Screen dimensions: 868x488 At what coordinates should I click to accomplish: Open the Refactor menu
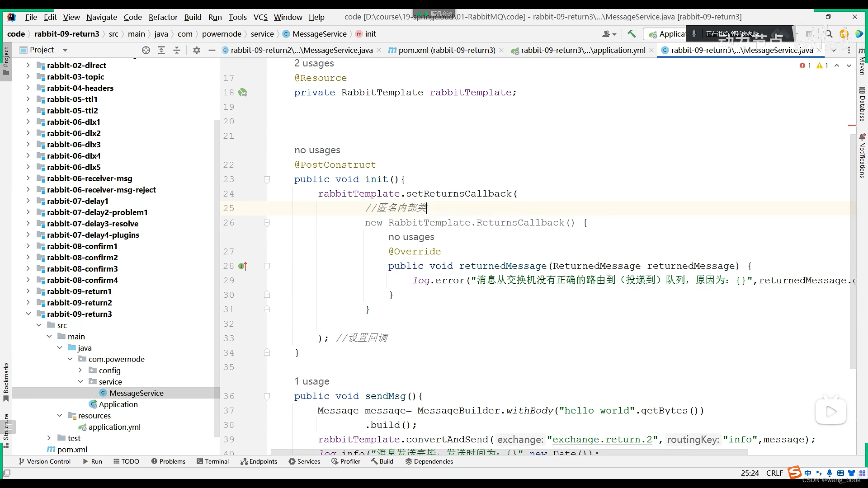(163, 17)
